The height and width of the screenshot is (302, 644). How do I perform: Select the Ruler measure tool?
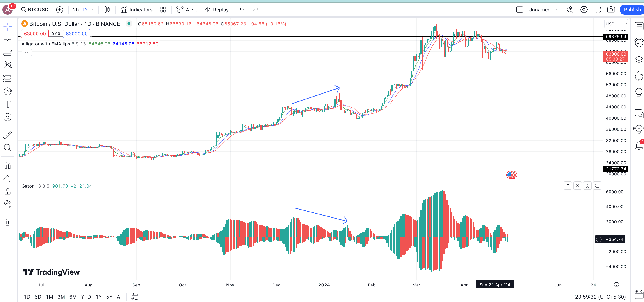7,135
